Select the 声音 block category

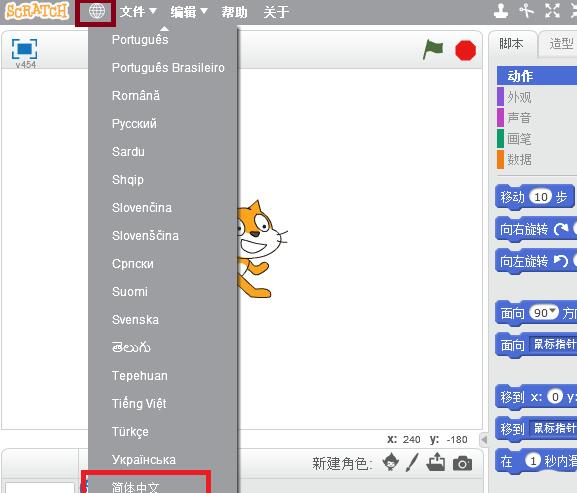[537, 118]
